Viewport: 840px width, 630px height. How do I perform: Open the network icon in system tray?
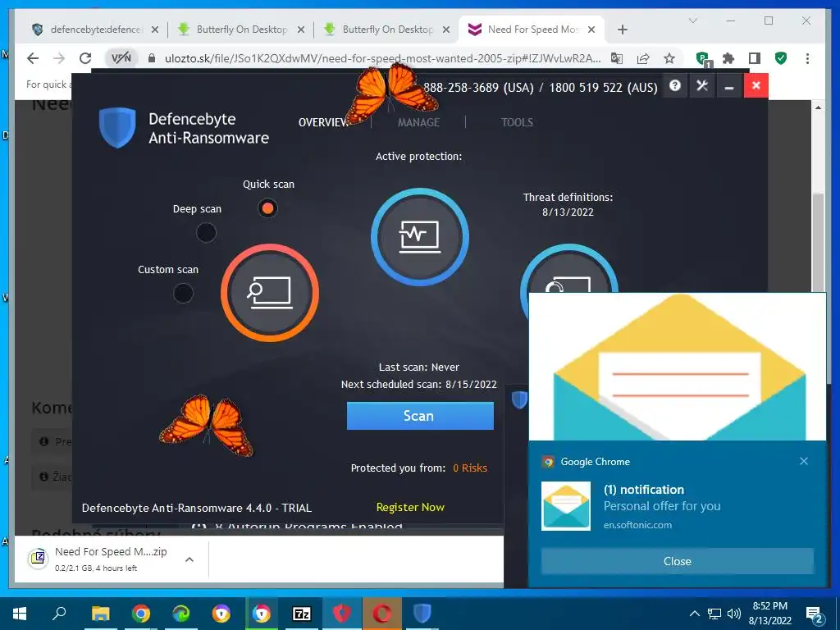[x=714, y=614]
